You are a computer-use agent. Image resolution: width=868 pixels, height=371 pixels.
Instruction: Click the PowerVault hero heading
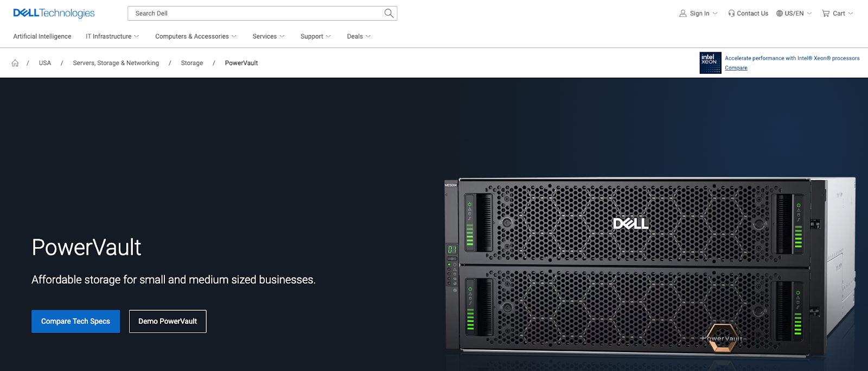click(x=86, y=248)
